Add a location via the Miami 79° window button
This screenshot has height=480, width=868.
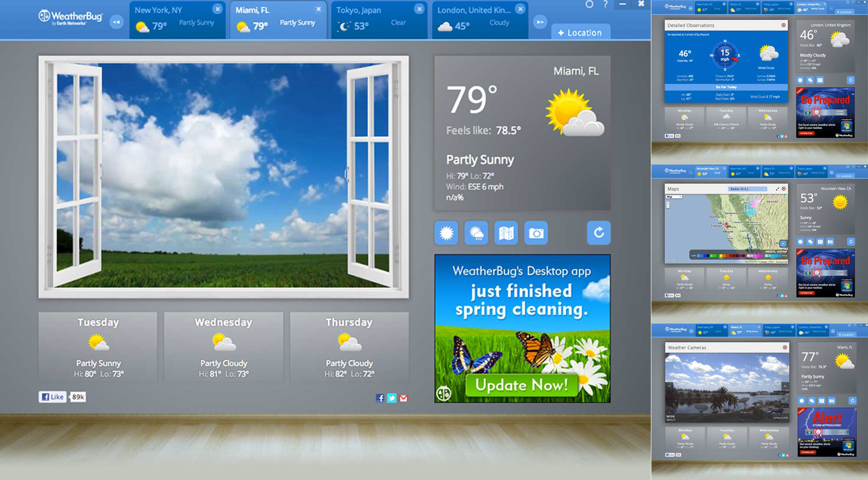point(580,33)
